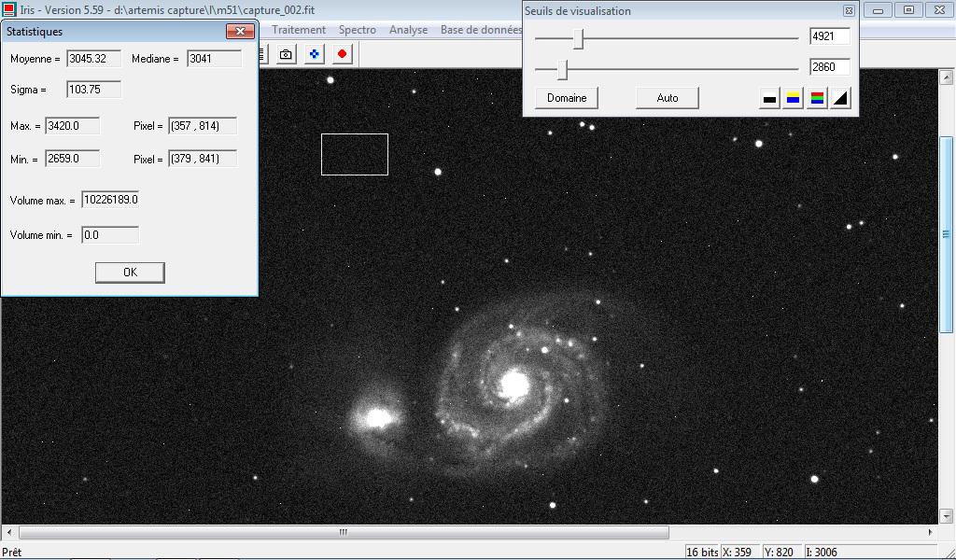The image size is (956, 560).
Task: Click the Auto threshold button
Action: click(667, 98)
